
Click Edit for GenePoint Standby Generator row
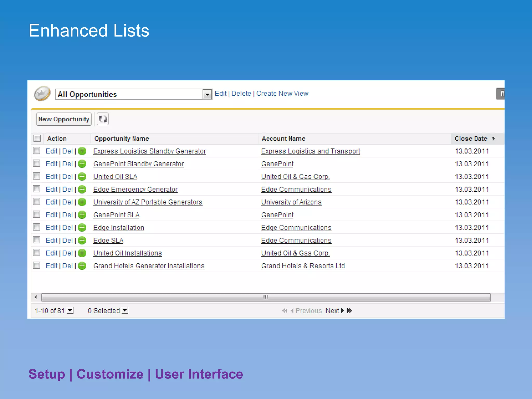[x=51, y=164]
